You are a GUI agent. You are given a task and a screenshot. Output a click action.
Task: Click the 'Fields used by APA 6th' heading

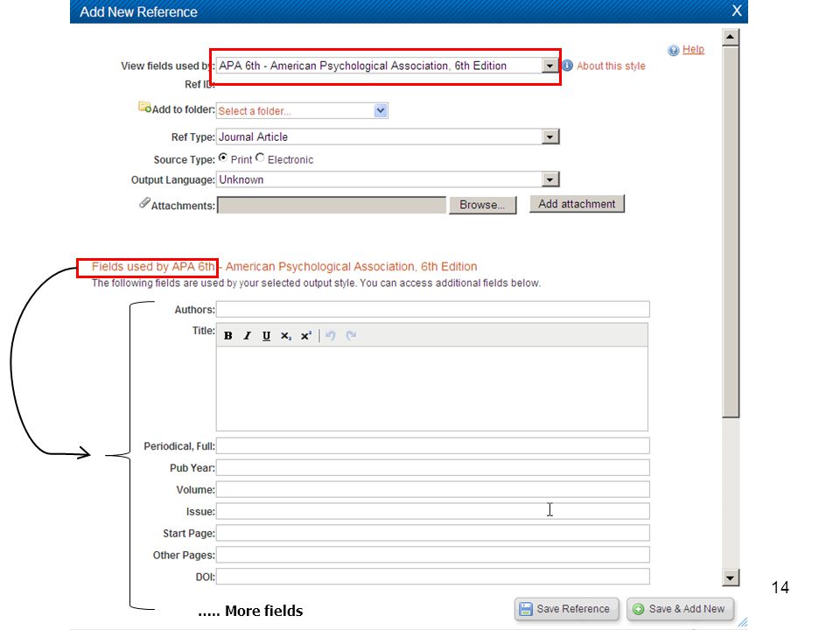[x=152, y=267]
